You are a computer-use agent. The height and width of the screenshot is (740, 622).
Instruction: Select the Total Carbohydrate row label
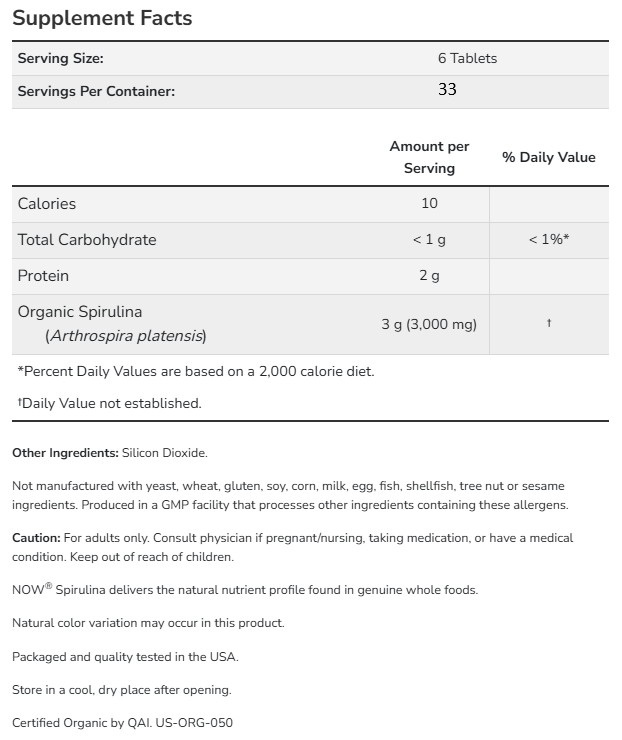[87, 240]
